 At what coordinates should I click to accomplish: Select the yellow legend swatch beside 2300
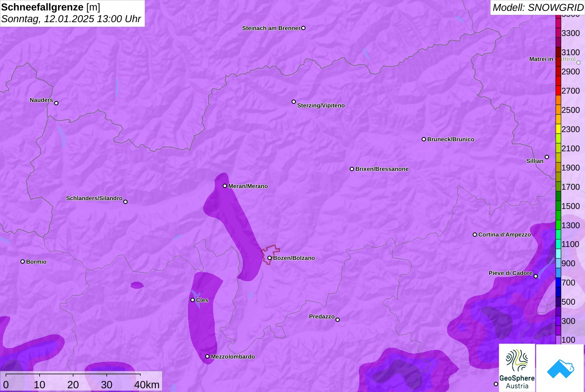558,129
